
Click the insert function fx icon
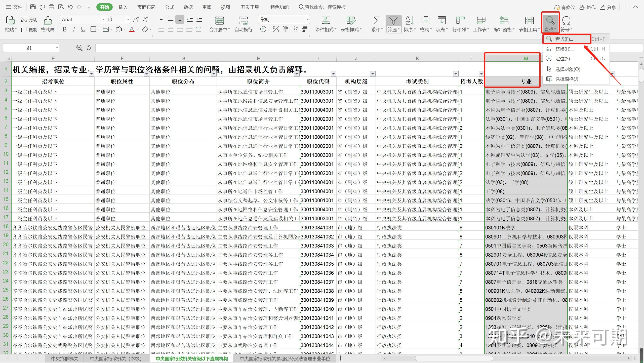[89, 48]
